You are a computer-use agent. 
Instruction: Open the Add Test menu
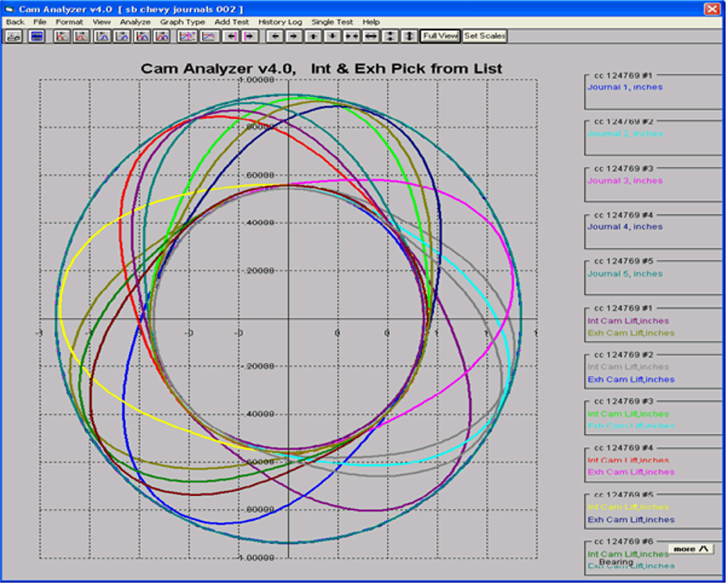[x=231, y=22]
